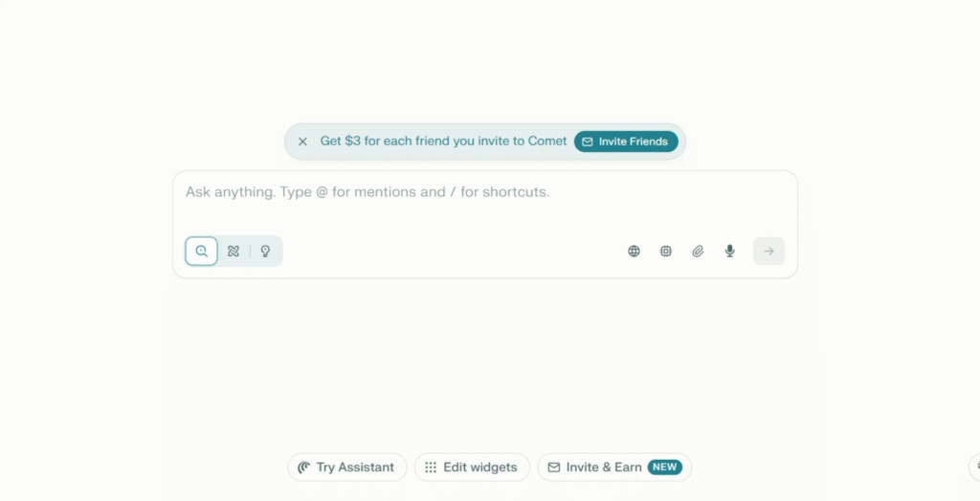
Task: Click the partially visible button at right edge
Action: [974, 468]
